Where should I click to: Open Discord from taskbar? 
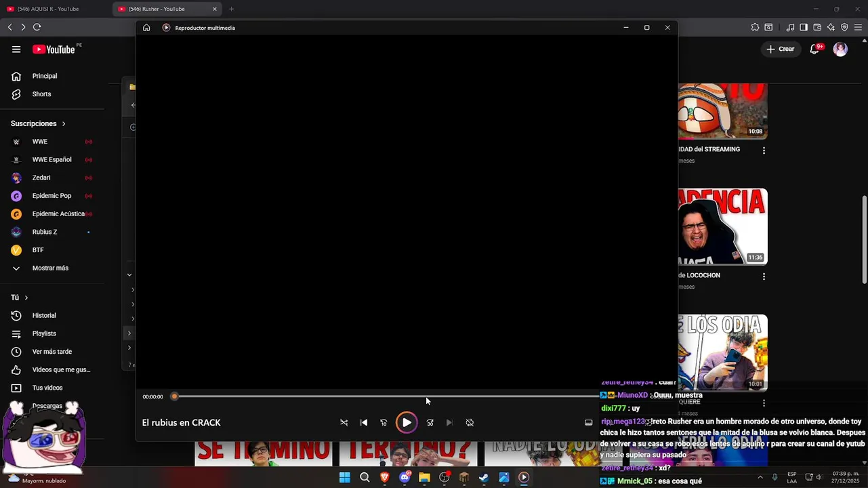pos(405,477)
